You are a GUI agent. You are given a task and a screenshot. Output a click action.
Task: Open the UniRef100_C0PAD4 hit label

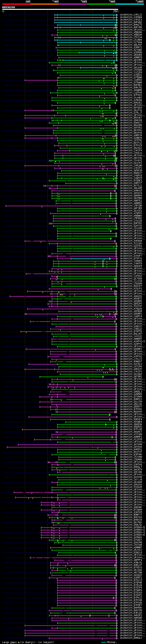(x=131, y=17)
